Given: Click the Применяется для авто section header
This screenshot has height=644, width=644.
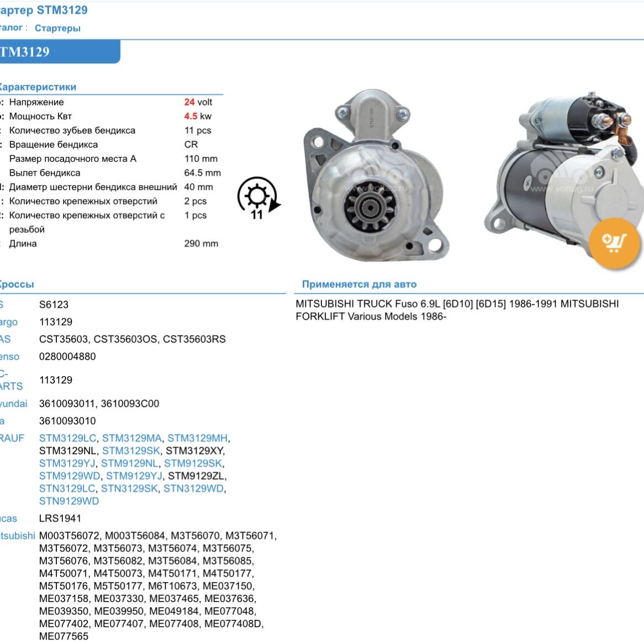Looking at the screenshot, I should [x=358, y=284].
